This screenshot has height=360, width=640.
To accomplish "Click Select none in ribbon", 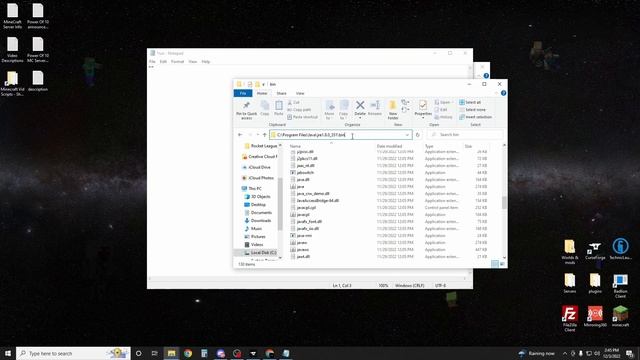I will (x=473, y=110).
